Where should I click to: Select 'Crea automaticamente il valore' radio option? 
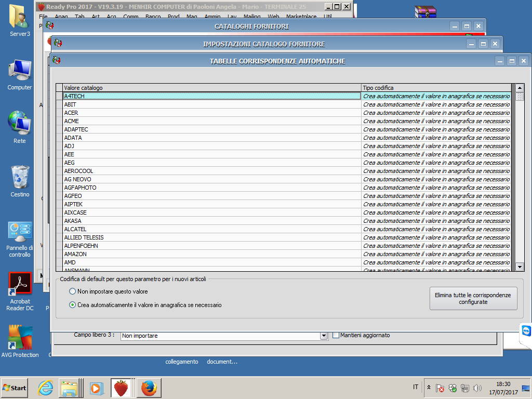72,305
